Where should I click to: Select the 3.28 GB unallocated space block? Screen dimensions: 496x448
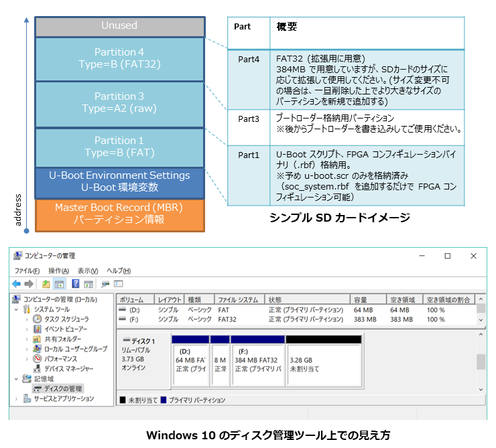(324, 361)
